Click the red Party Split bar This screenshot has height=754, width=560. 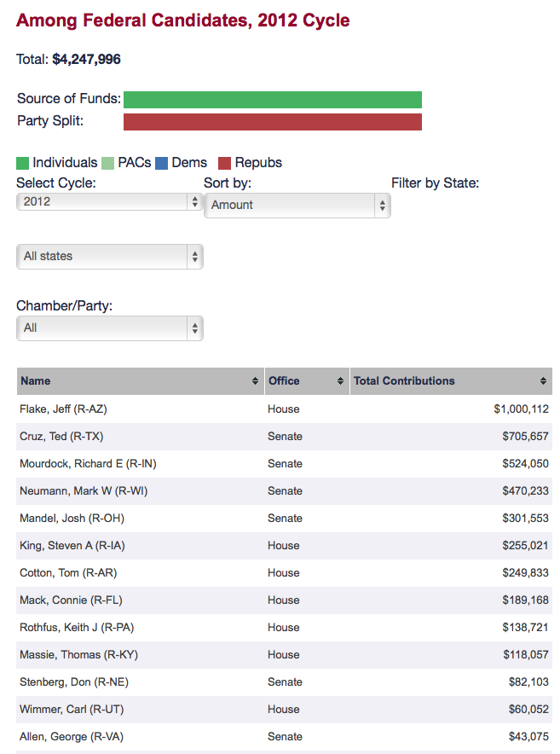coord(273,122)
